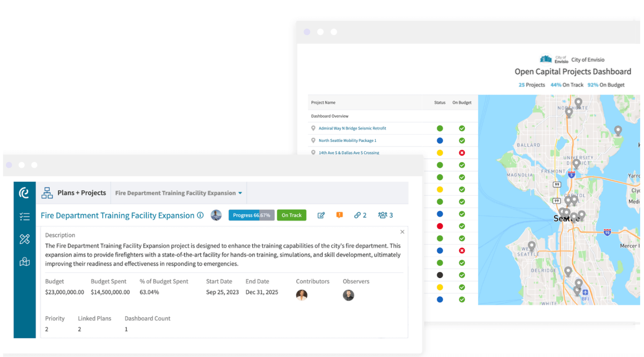Click the Dashboard Count value 1

click(126, 329)
